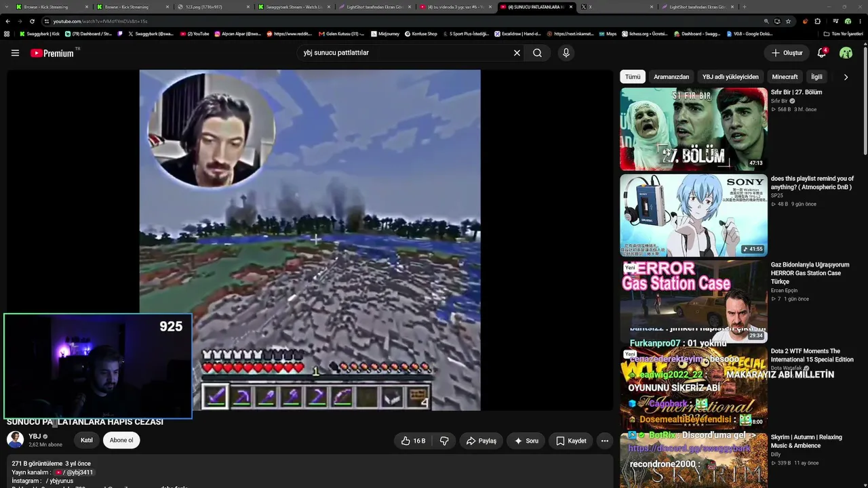Click the Katıl join button
This screenshot has height=488, width=868.
coord(87,441)
